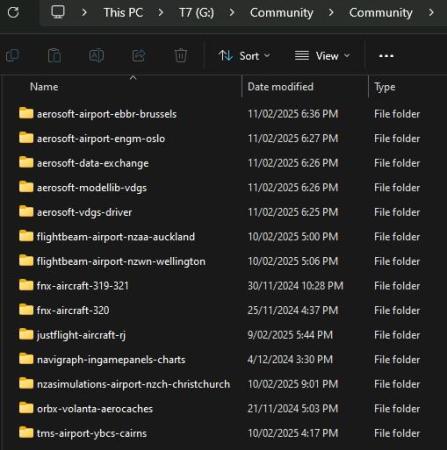447x450 pixels.
Task: Click folder icon of fnx-aircraft-319-321
Action: 26,285
